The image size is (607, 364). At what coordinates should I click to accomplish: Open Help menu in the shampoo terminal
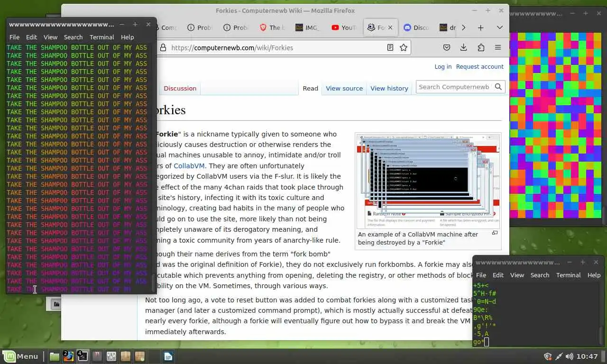[x=127, y=37]
